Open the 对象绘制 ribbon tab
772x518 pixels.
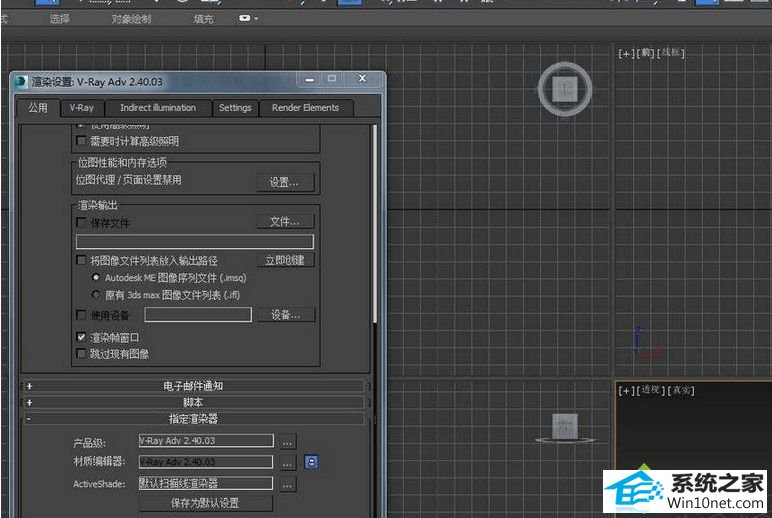[x=131, y=19]
